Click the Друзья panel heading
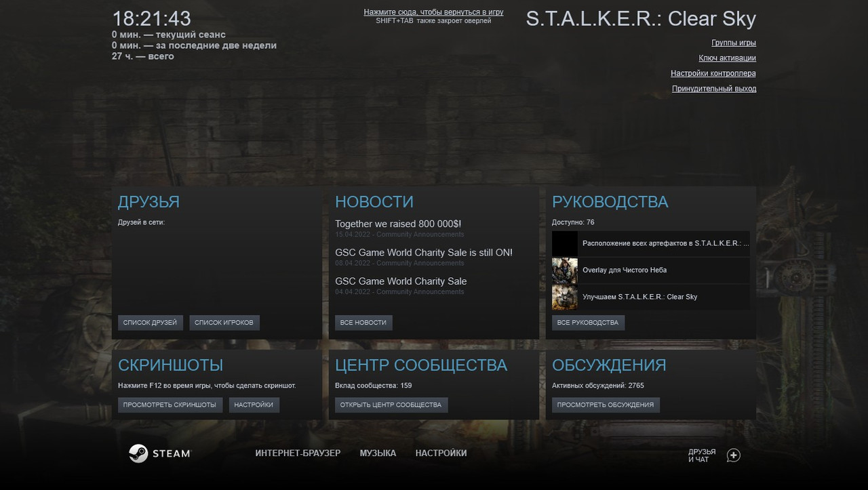 point(149,202)
